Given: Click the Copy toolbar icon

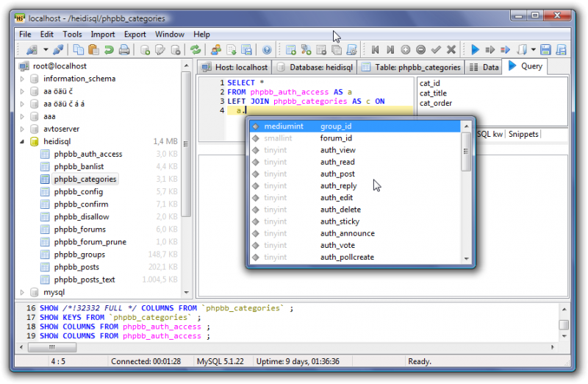Looking at the screenshot, I should pyautogui.click(x=78, y=49).
